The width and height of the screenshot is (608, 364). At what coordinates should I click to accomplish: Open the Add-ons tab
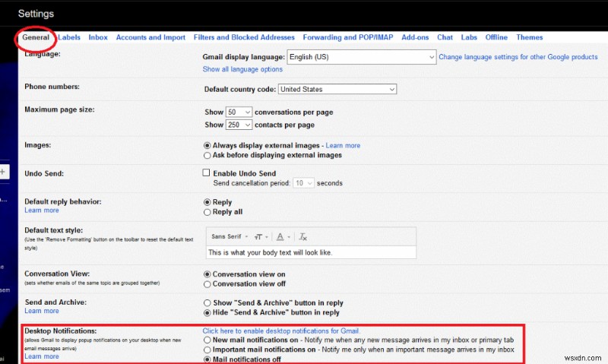(415, 37)
